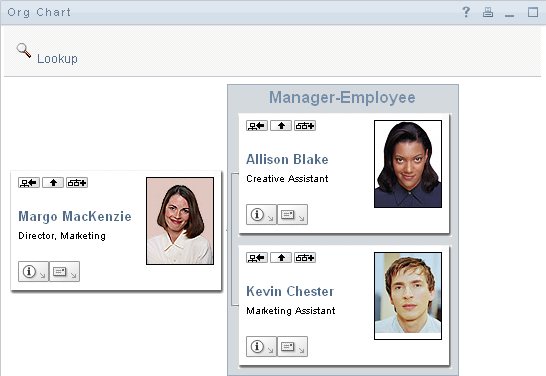Click the Lookup magnifying glass icon
This screenshot has height=376, width=546.
[x=24, y=51]
